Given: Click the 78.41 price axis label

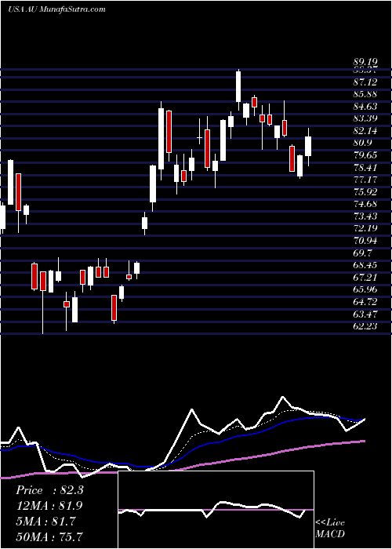Looking at the screenshot, I should click(365, 167).
